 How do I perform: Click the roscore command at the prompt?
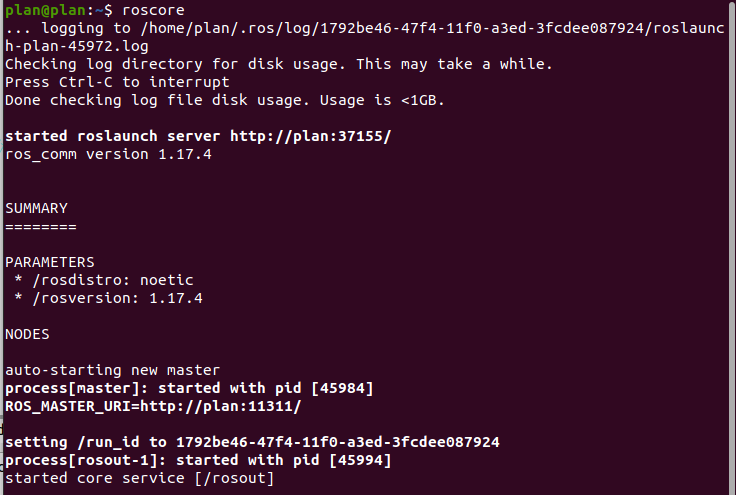point(153,10)
